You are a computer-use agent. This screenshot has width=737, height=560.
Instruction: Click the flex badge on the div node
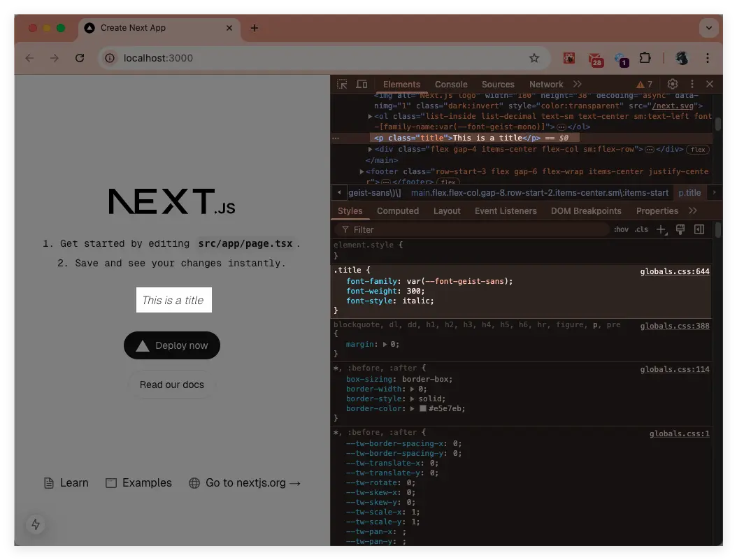(698, 150)
